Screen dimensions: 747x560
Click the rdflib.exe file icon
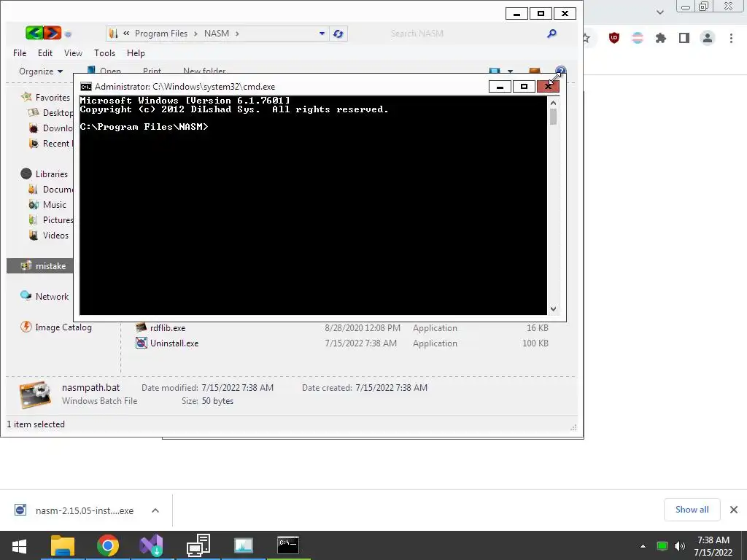(x=142, y=327)
